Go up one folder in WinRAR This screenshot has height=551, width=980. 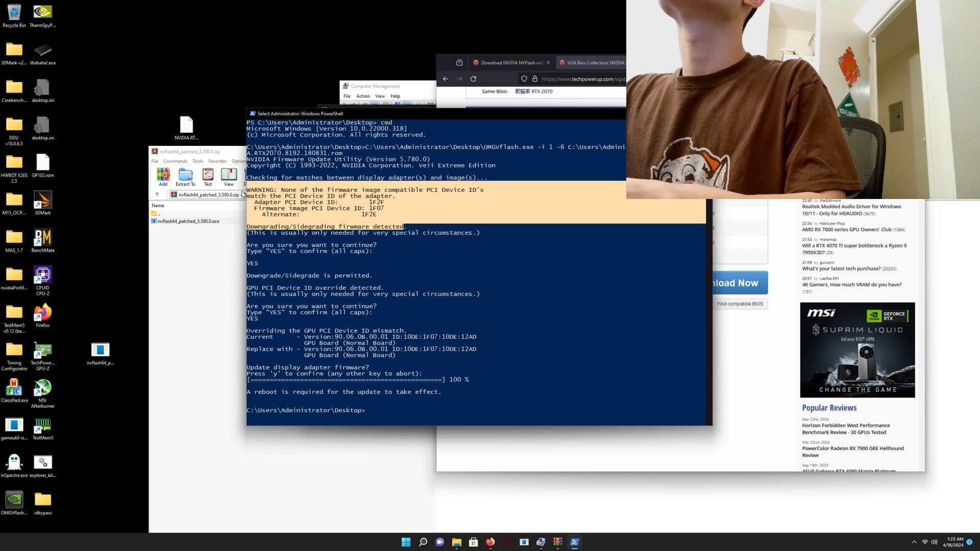click(x=157, y=194)
